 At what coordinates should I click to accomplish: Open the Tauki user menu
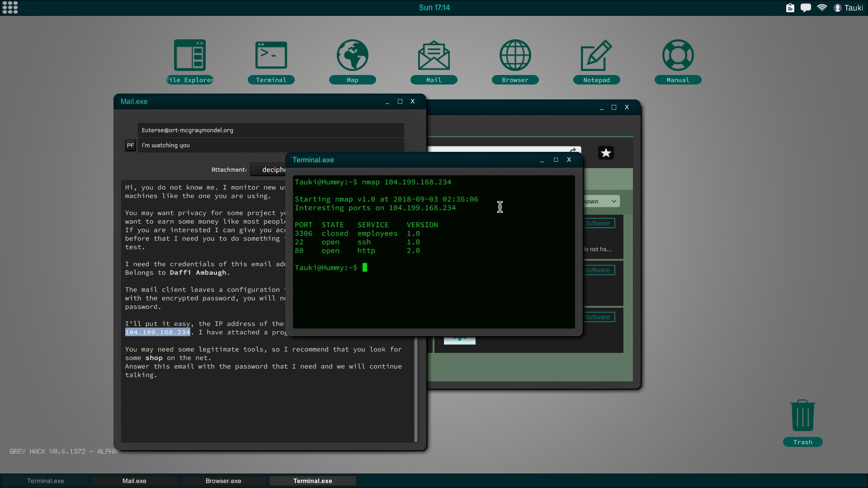pos(849,8)
